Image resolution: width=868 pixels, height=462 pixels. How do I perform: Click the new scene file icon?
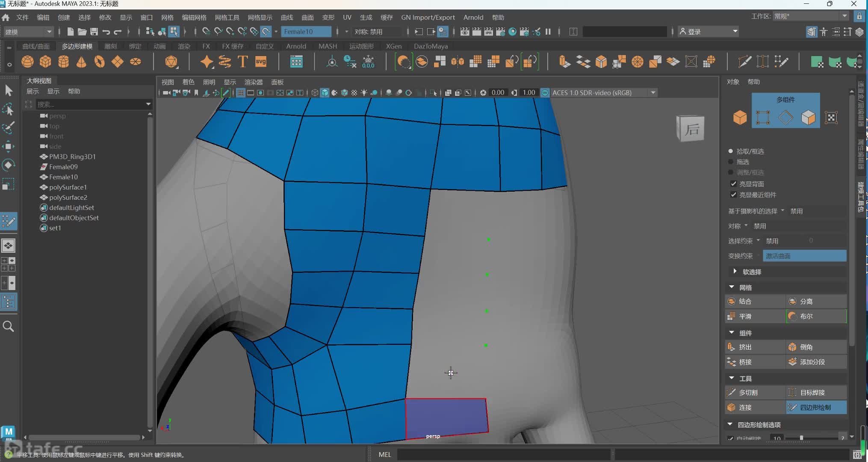click(71, 31)
